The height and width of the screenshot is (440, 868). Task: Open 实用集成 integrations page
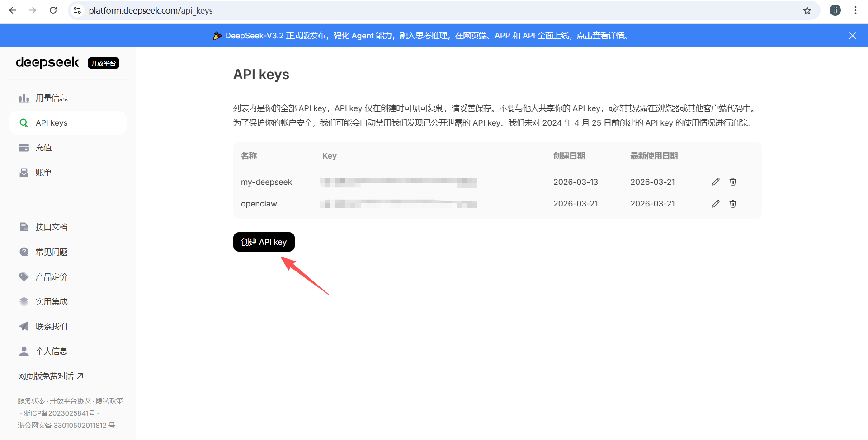pyautogui.click(x=68, y=301)
